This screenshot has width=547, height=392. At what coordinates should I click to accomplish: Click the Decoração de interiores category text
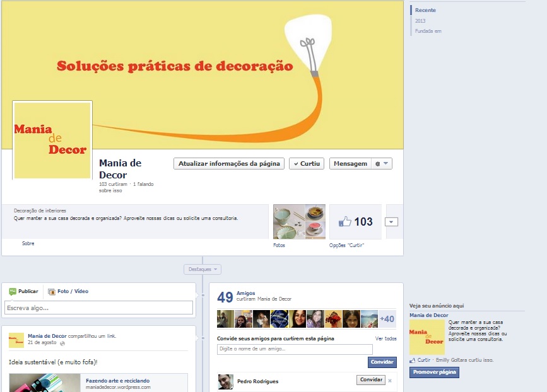tap(40, 210)
